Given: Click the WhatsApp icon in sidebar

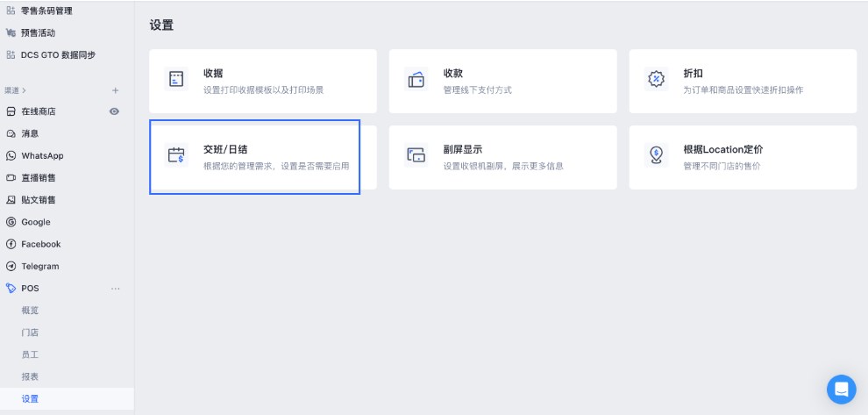Looking at the screenshot, I should [x=11, y=156].
